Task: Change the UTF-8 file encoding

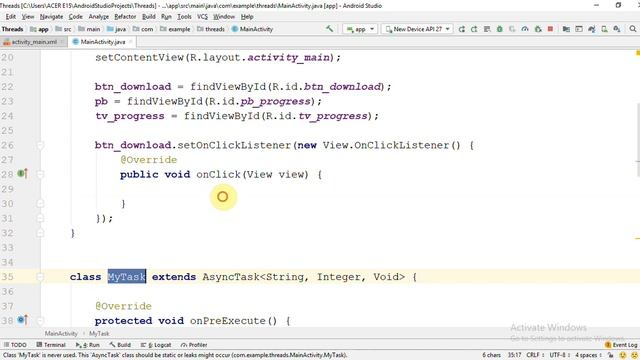Action: (x=559, y=355)
